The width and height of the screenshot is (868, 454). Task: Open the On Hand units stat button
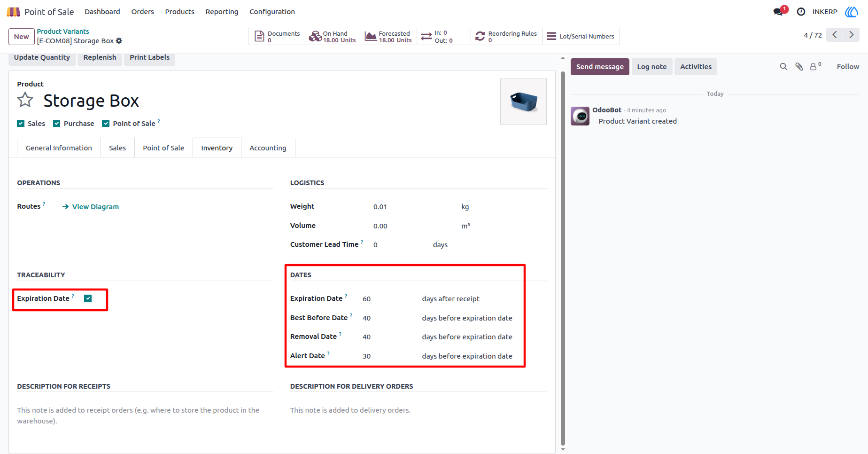pyautogui.click(x=333, y=37)
